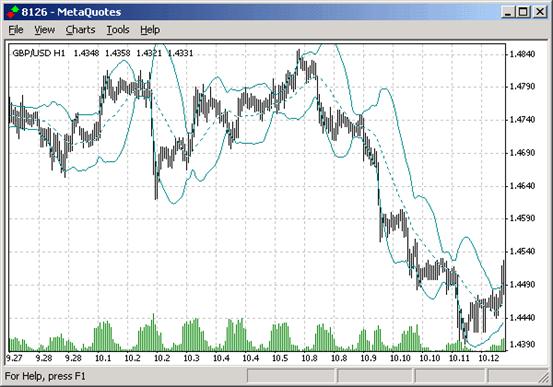Click the window resize grip in status bar
553x387 pixels.
point(544,377)
